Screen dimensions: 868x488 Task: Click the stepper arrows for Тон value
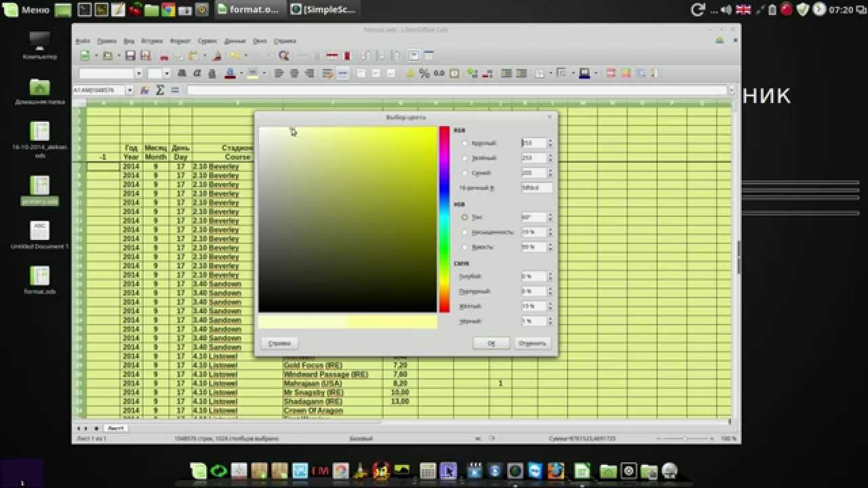coord(550,218)
